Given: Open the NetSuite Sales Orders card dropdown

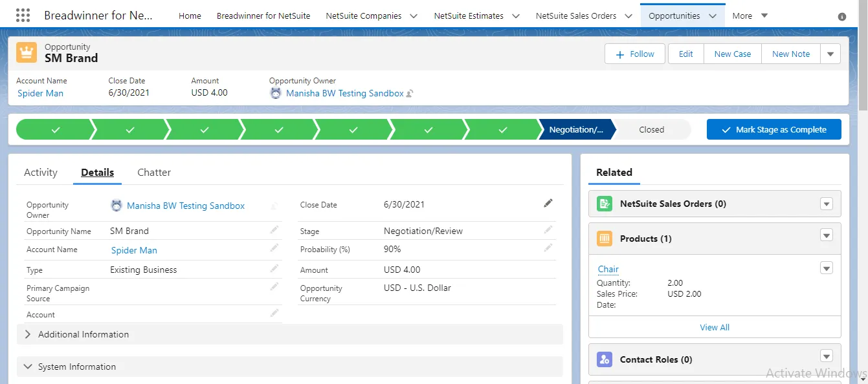Looking at the screenshot, I should click(826, 204).
